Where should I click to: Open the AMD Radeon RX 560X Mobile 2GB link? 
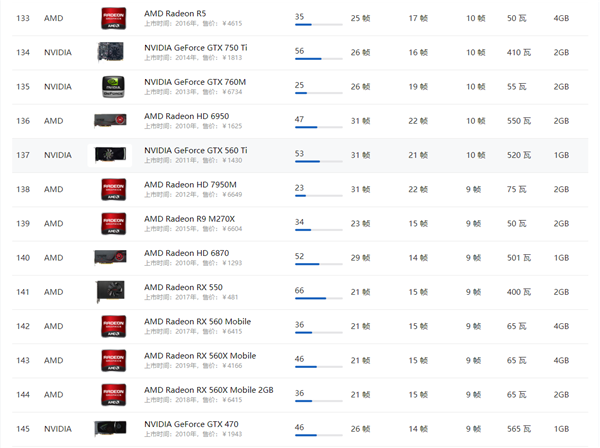point(209,390)
